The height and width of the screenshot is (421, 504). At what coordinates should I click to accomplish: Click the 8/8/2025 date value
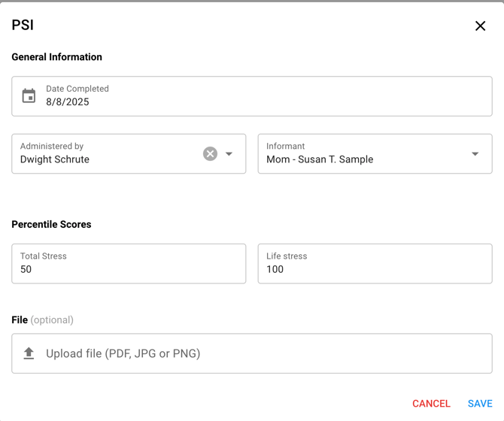68,102
